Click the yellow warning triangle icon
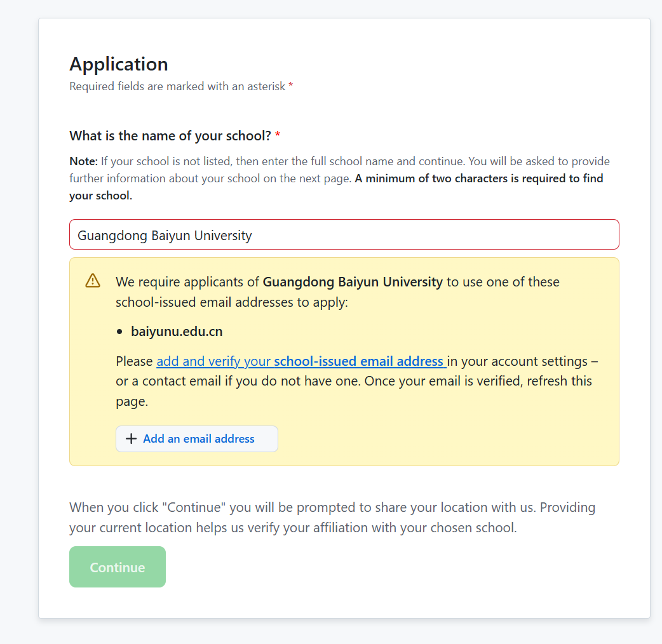662x644 pixels. (x=93, y=280)
